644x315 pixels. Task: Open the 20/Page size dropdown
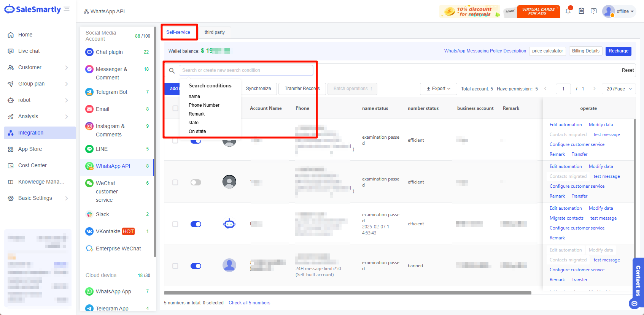tap(619, 89)
